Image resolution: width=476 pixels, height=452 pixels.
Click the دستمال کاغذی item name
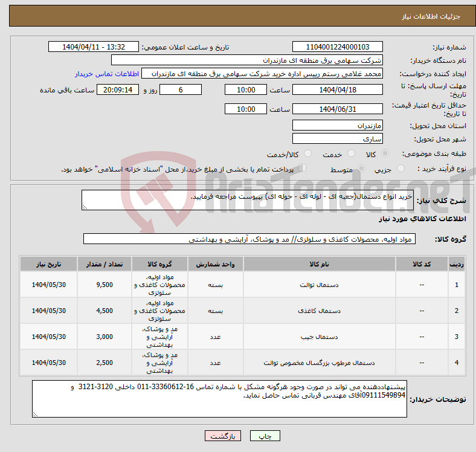point(319,311)
